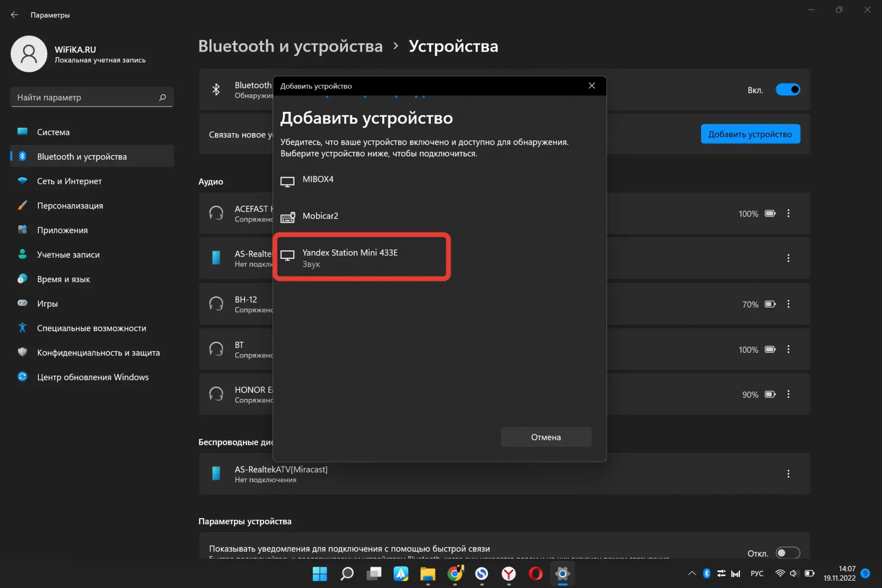Image resolution: width=882 pixels, height=588 pixels.
Task: Click the Mobicar2 keyboard icon
Action: [288, 218]
